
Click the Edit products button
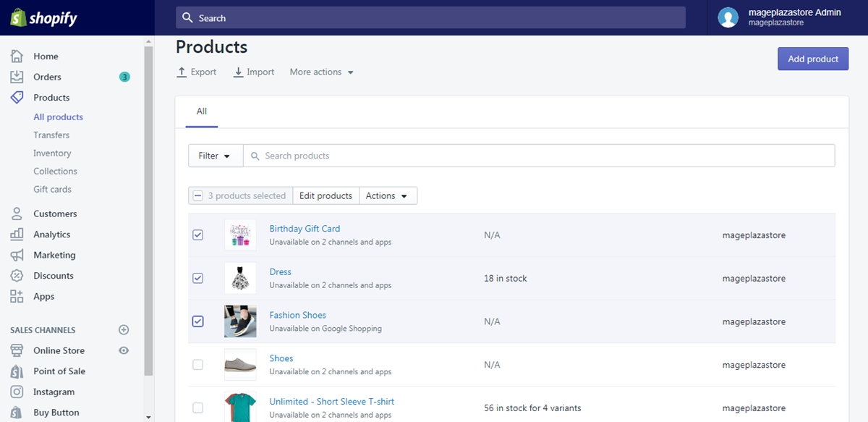pyautogui.click(x=325, y=195)
